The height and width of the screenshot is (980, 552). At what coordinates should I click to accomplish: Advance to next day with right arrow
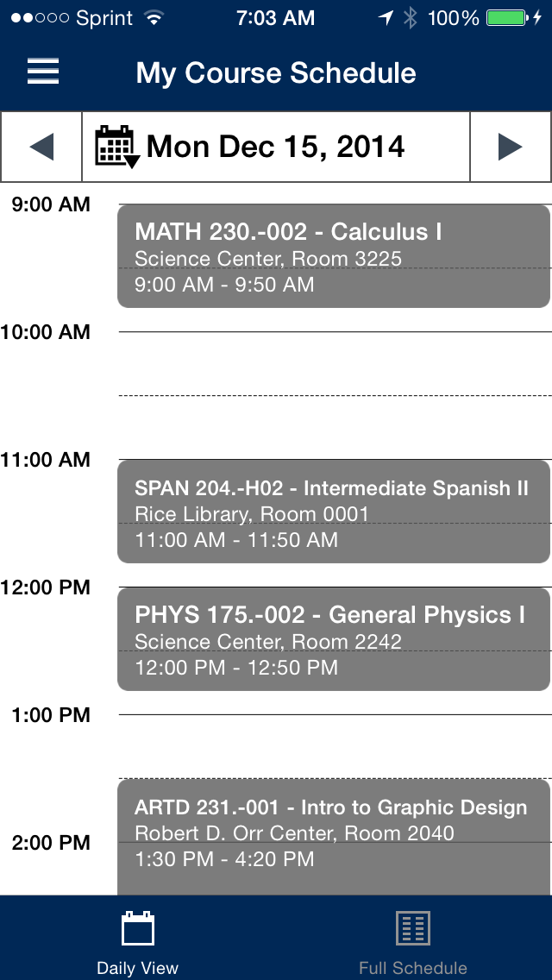tap(510, 147)
